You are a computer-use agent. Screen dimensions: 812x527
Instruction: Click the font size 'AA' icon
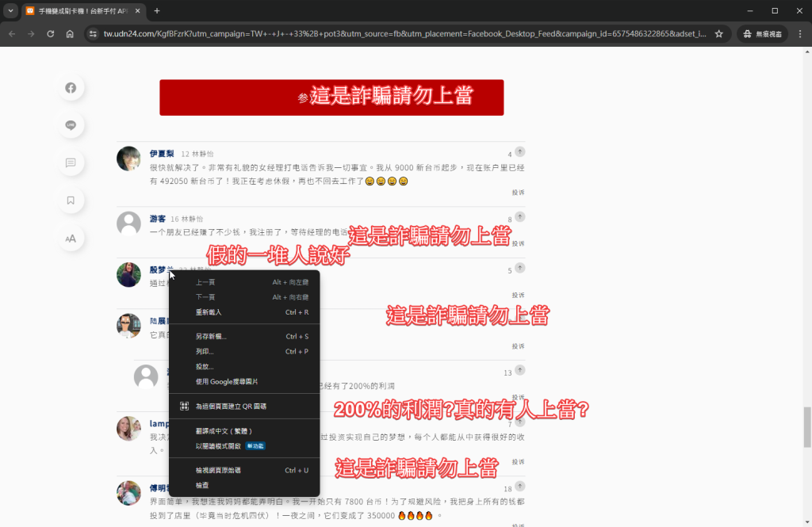[x=71, y=238]
